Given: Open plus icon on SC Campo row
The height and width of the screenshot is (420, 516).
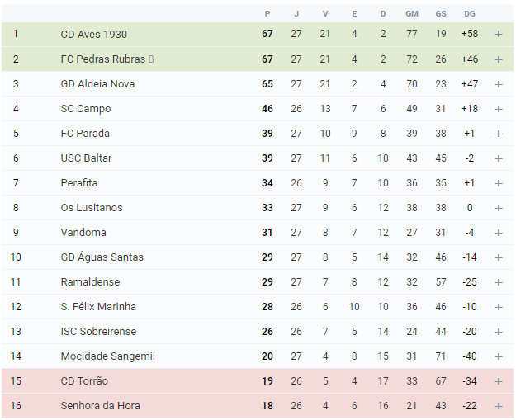Looking at the screenshot, I should [x=498, y=109].
